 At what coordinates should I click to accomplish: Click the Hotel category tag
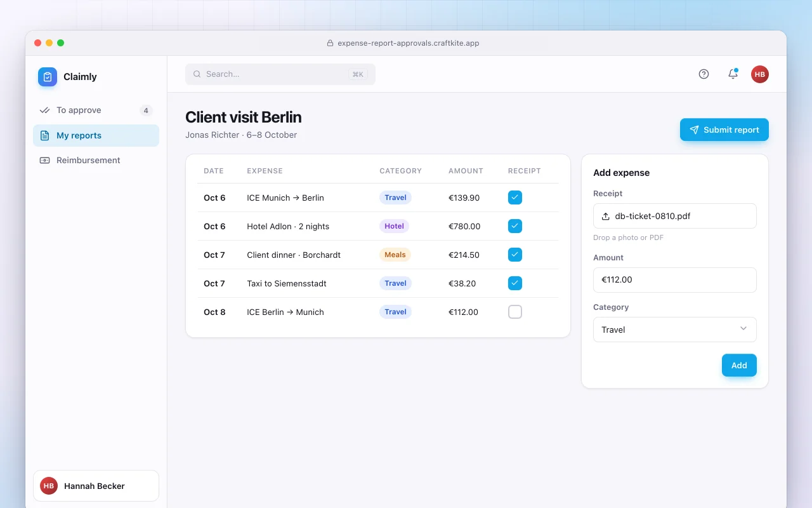coord(394,226)
